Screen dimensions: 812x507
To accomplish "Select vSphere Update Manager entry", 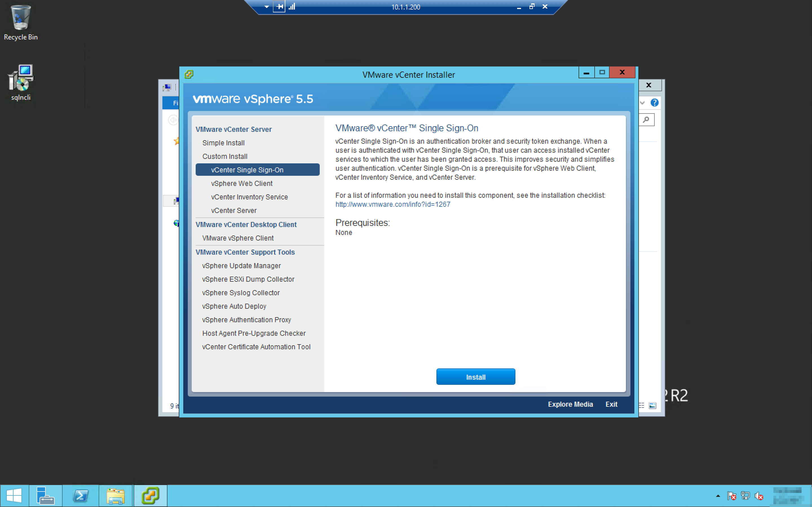I will 241,266.
